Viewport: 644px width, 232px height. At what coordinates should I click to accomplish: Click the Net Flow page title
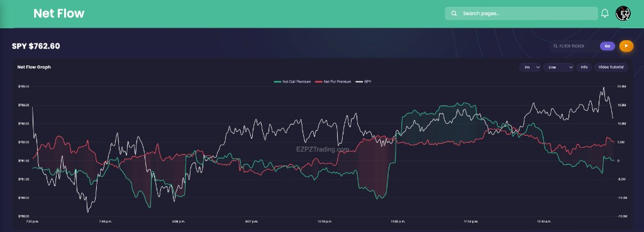click(x=58, y=14)
